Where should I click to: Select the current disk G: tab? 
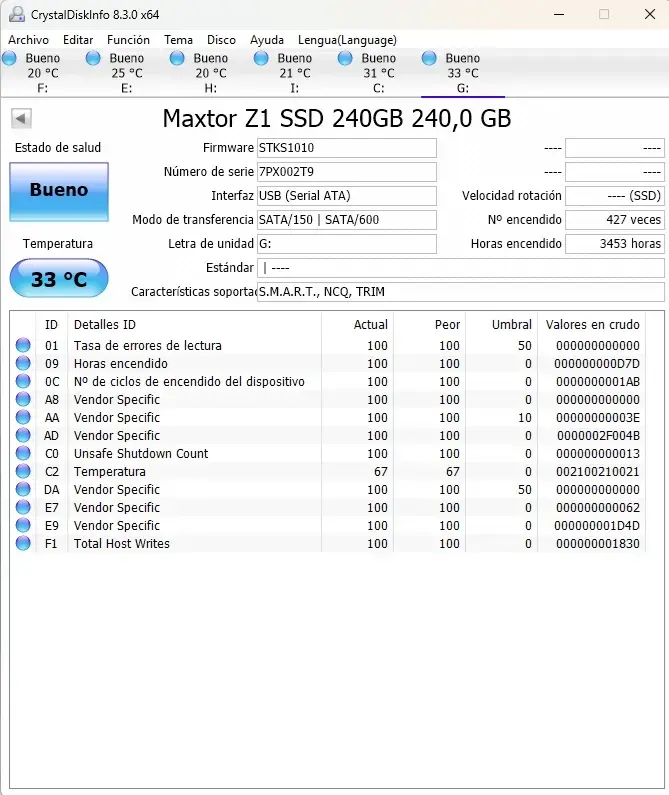click(463, 73)
